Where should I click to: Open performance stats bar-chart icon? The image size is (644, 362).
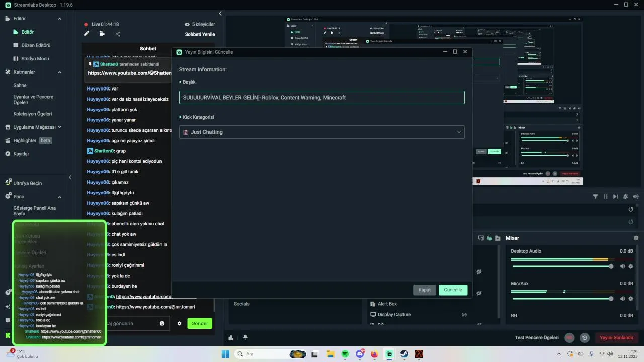tap(231, 338)
